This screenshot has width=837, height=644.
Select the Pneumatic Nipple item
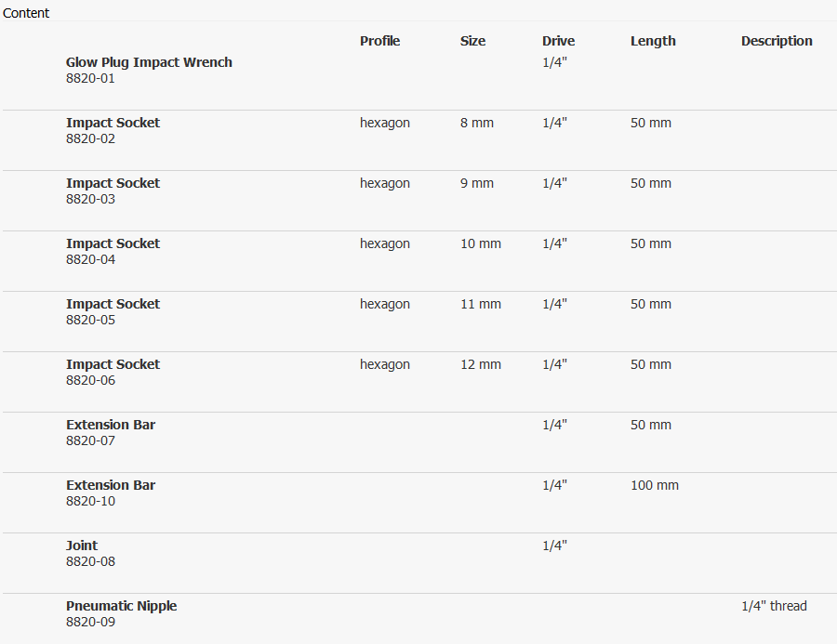(121, 606)
